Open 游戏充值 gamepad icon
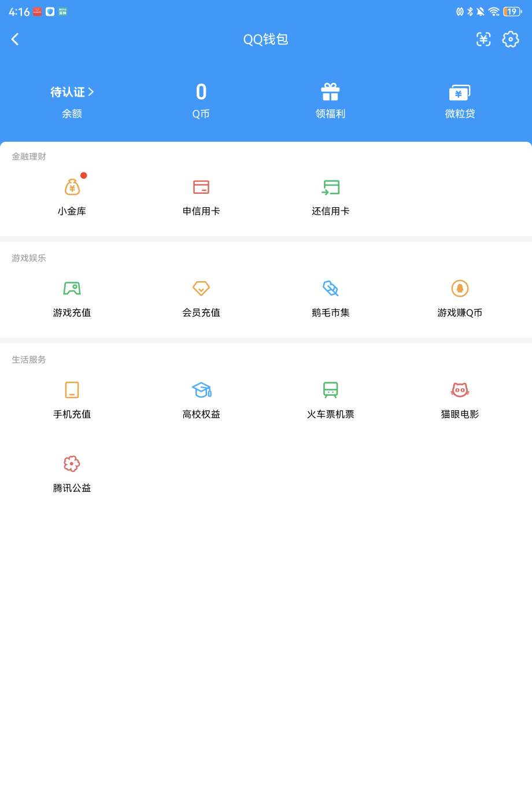Screen dimensions: 532x810 point(72,288)
